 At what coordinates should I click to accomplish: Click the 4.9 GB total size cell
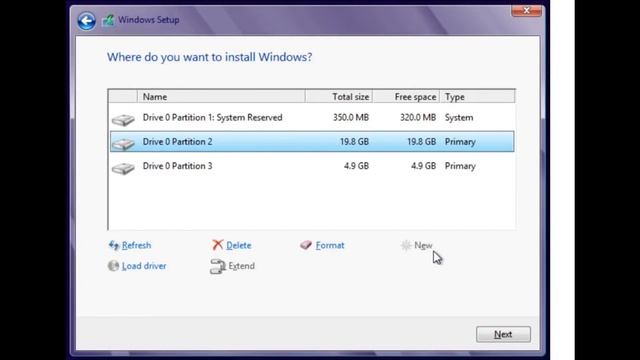click(356, 166)
